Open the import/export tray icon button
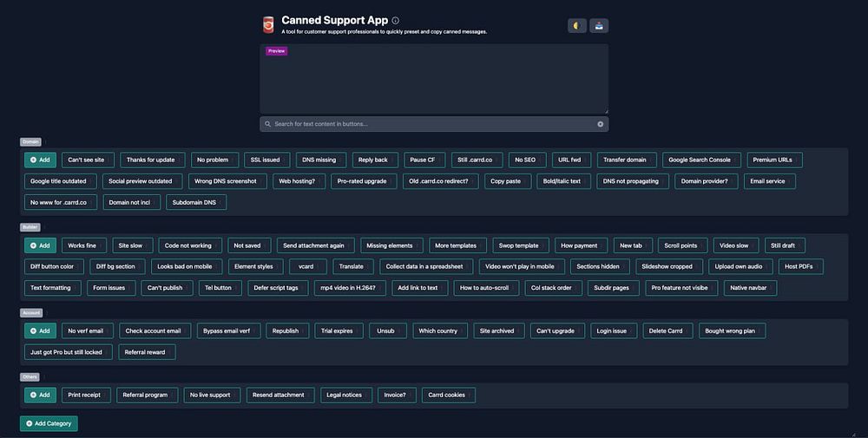Viewport: 868px width, 438px height. click(x=599, y=25)
